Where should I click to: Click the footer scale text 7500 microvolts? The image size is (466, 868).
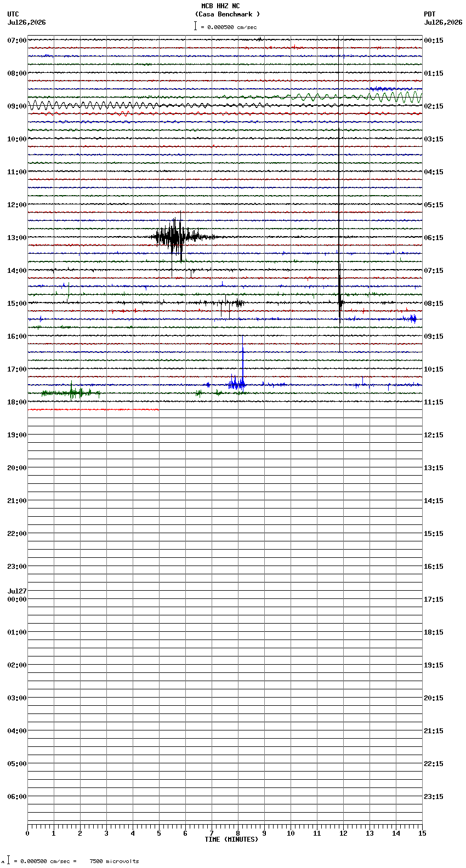[x=114, y=861]
